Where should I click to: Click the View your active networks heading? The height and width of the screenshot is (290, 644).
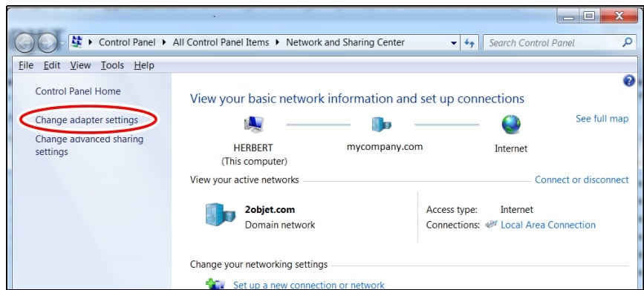click(244, 179)
